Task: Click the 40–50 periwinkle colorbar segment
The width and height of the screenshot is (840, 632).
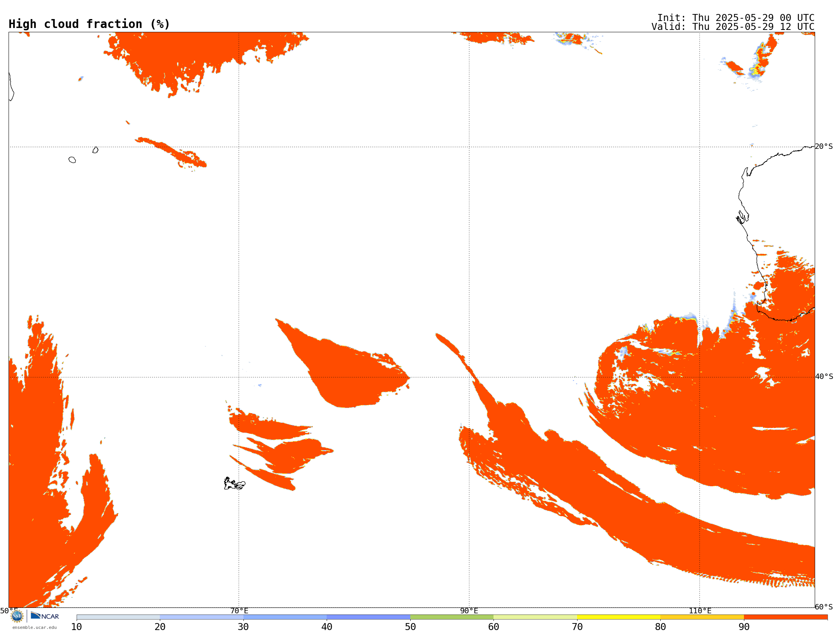Action: (x=368, y=617)
